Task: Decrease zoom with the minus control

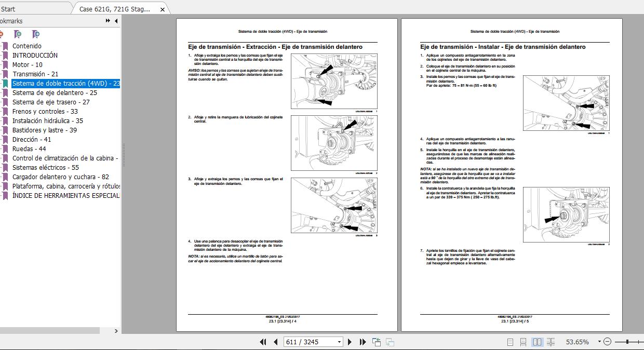Action: [607, 342]
